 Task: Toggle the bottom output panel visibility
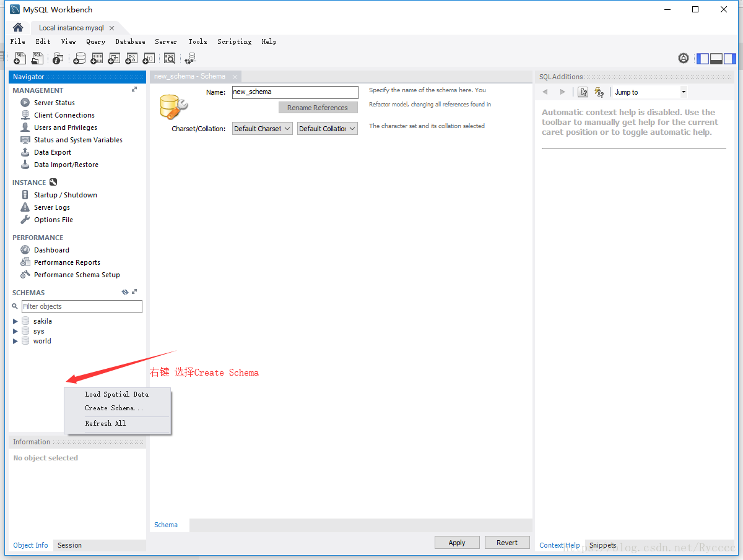(716, 59)
